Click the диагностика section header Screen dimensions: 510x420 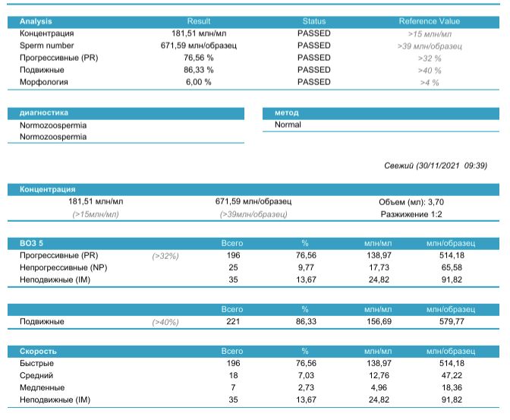pos(44,112)
